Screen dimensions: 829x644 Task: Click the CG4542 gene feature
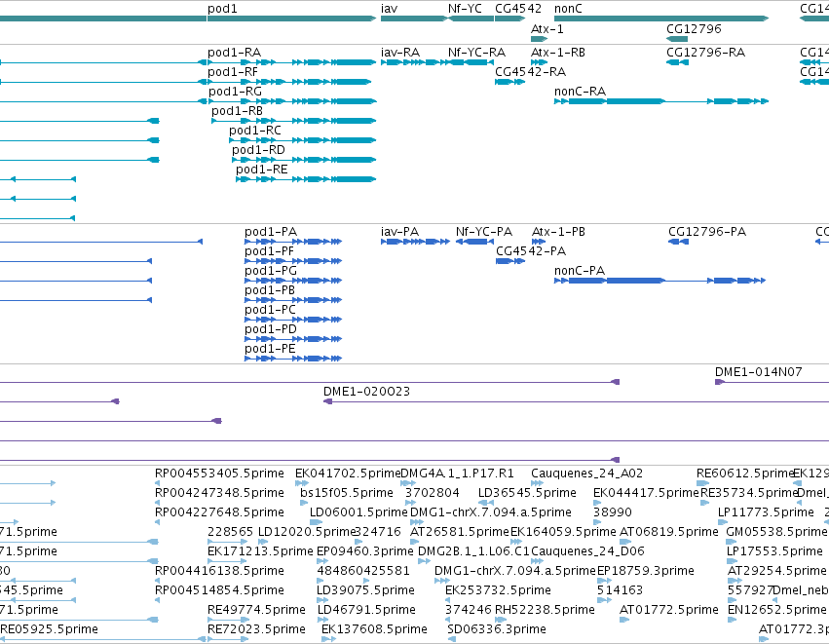click(510, 19)
